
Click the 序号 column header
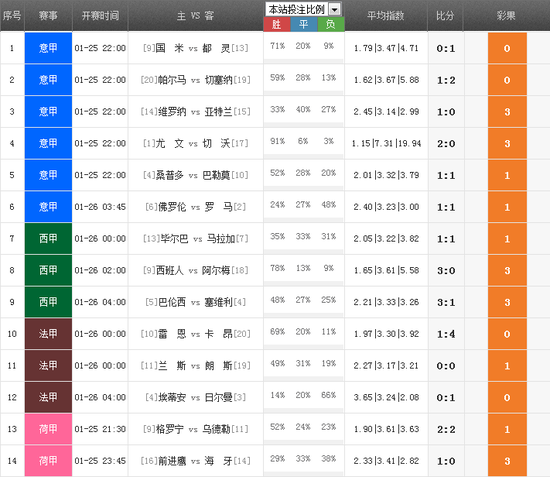[x=12, y=15]
